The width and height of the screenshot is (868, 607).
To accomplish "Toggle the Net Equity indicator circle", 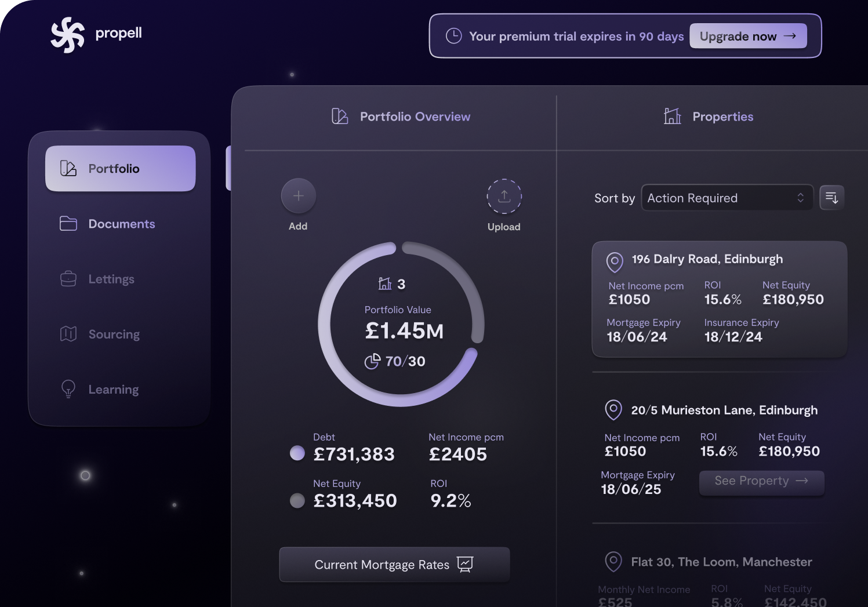I will pos(297,500).
